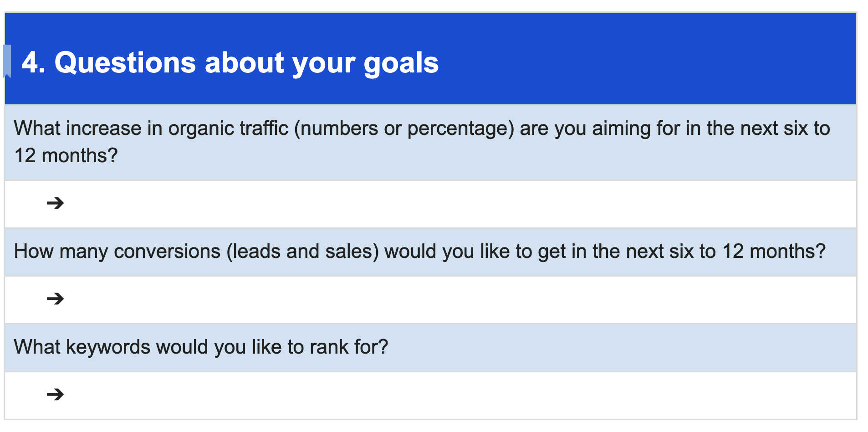Click the 'How many conversions' question text

(x=419, y=252)
